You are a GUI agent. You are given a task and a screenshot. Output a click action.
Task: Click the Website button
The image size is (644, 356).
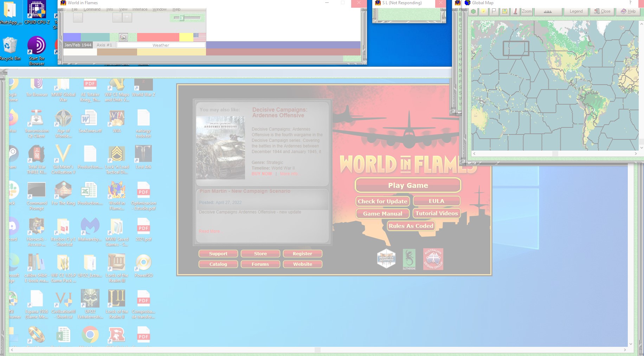click(303, 264)
